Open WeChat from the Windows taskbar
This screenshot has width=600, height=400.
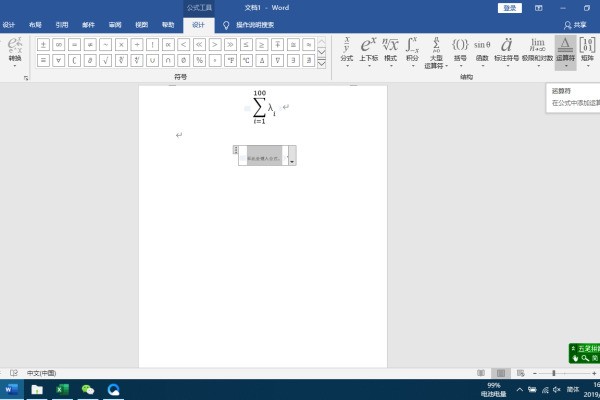tap(88, 389)
